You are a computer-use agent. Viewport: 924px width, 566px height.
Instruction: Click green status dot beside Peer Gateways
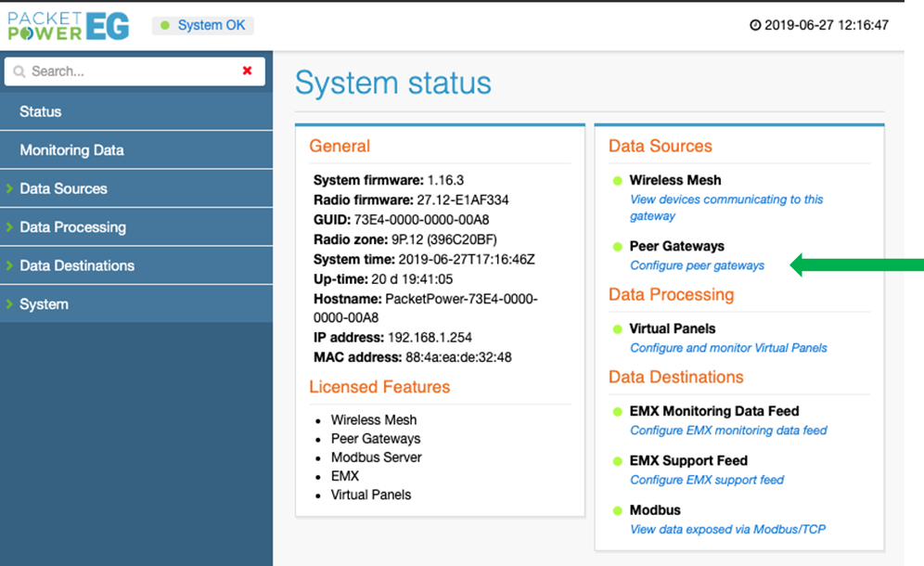(x=618, y=247)
